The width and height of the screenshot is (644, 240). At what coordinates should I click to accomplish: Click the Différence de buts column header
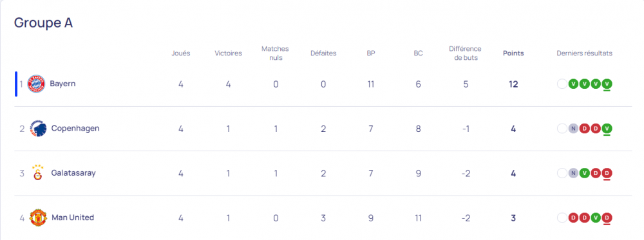point(466,53)
